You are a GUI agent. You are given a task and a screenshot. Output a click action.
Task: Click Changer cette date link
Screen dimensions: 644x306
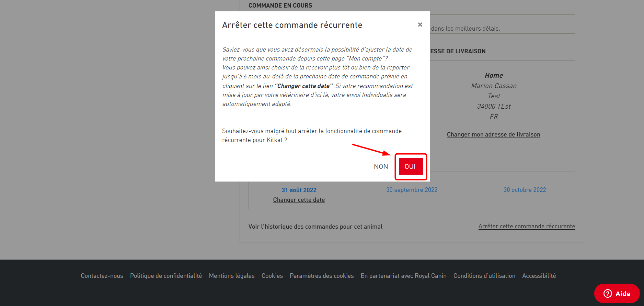click(299, 200)
